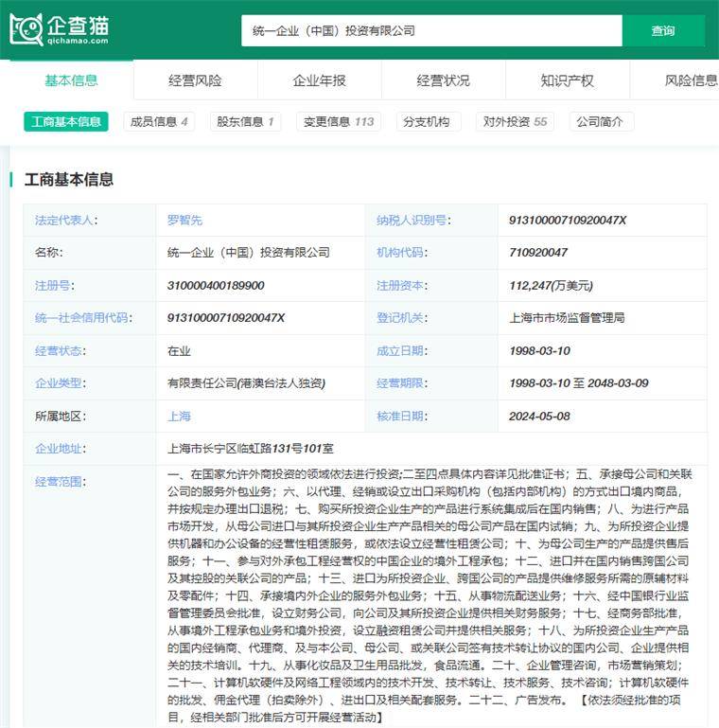719x728 pixels.
Task: Click the company name value in the 名称 row
Action: 249,253
